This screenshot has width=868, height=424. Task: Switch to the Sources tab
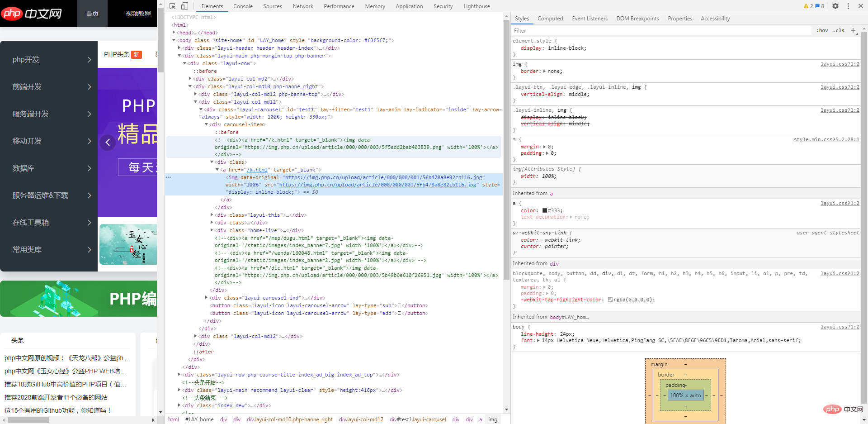coord(273,6)
